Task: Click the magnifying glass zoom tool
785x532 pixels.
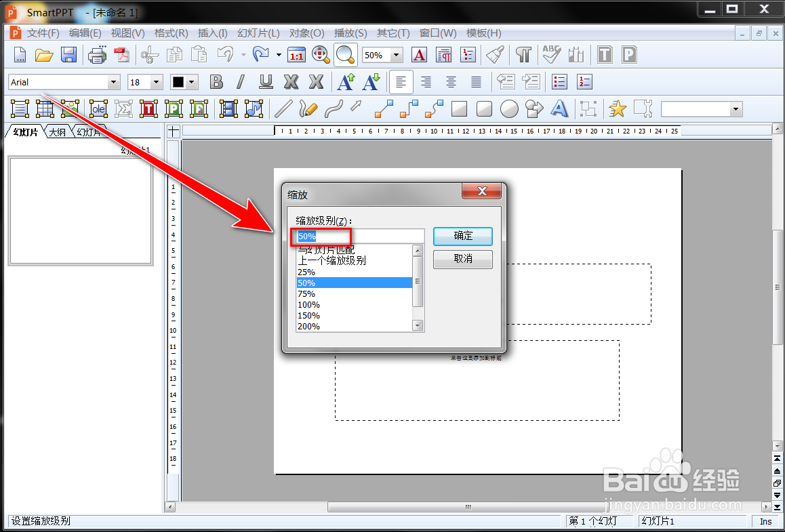Action: pyautogui.click(x=346, y=54)
